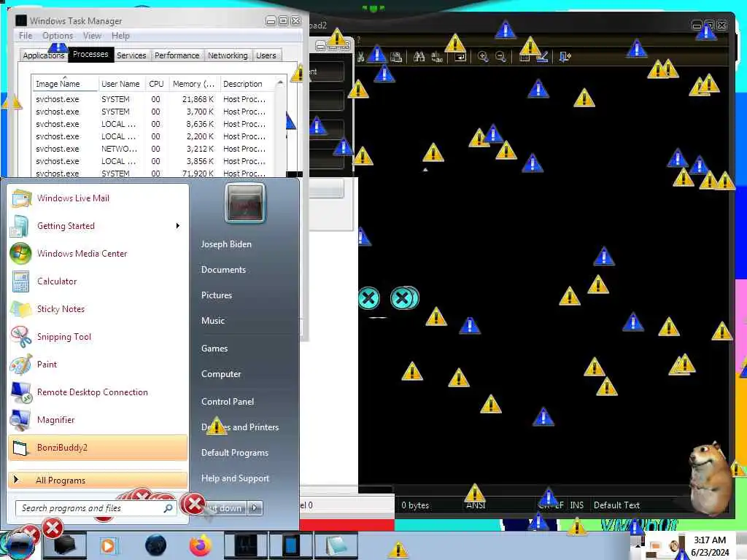Switch to the Networking tab
Screen dimensions: 747x560
tap(228, 55)
